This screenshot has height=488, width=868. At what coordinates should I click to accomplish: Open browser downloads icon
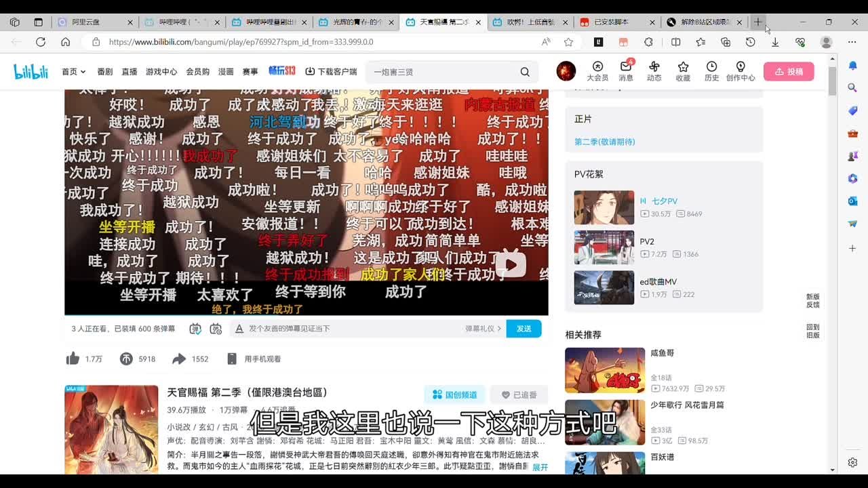775,42
